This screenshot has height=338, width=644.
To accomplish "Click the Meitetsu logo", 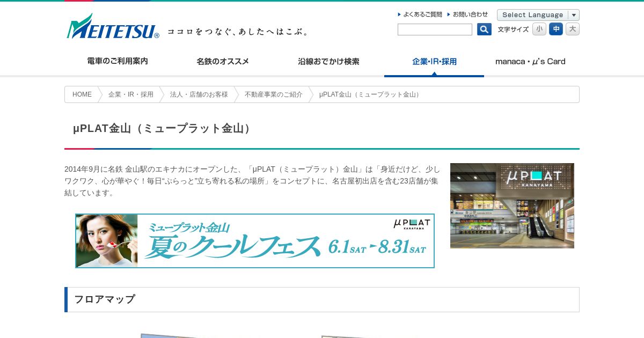I will pyautogui.click(x=113, y=26).
